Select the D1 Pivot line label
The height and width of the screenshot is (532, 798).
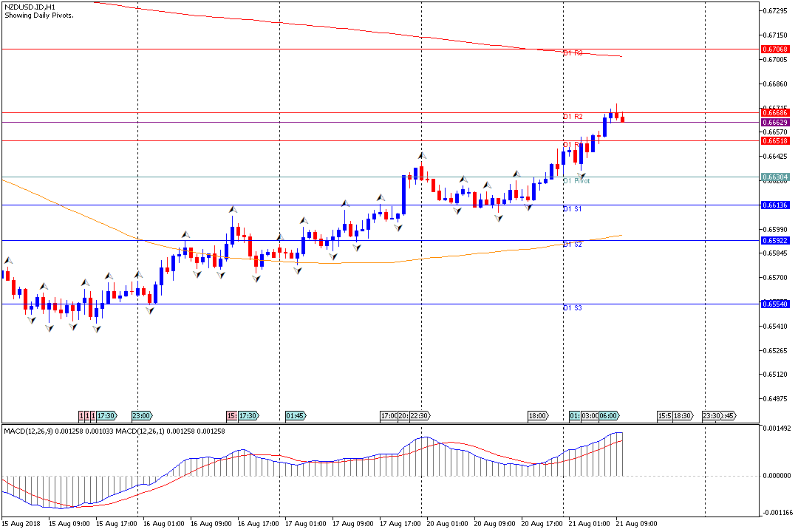point(576,181)
